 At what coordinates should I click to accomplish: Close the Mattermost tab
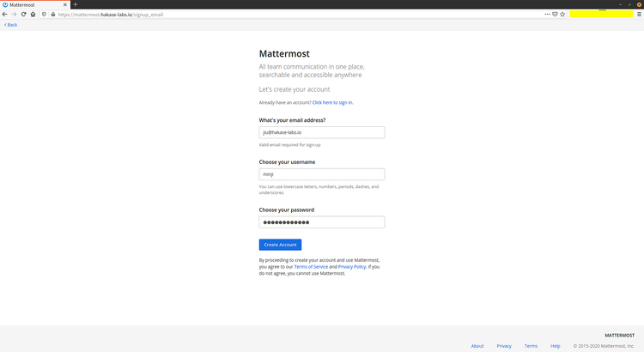point(65,5)
